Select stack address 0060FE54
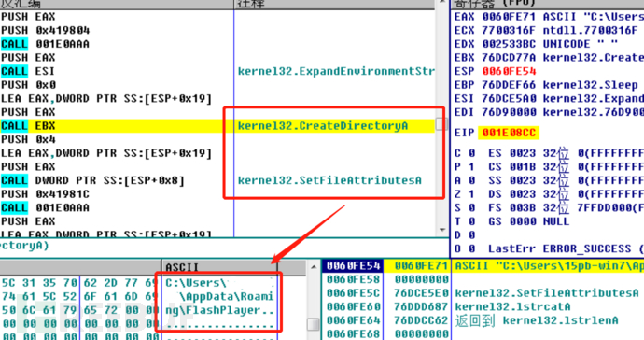Viewport: 644px width, 340px height. tap(353, 266)
